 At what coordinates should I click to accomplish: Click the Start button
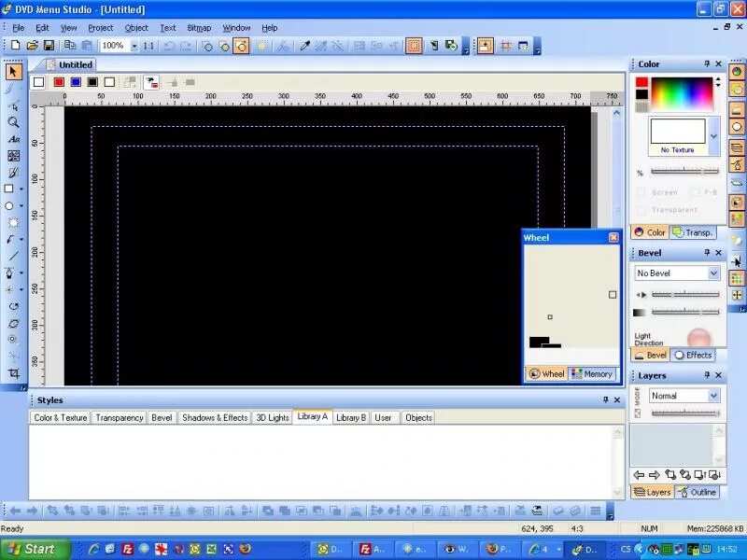pos(35,549)
